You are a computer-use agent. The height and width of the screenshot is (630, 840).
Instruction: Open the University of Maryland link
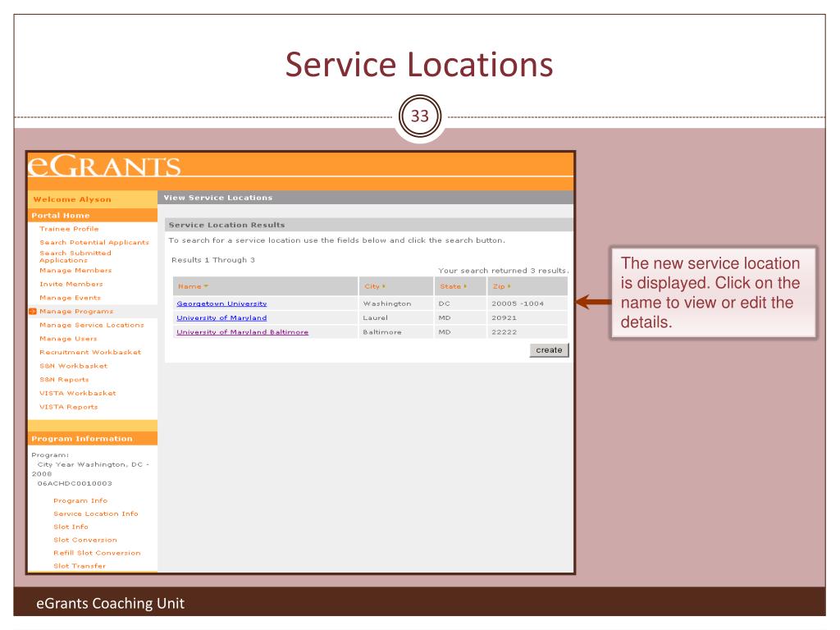[221, 317]
